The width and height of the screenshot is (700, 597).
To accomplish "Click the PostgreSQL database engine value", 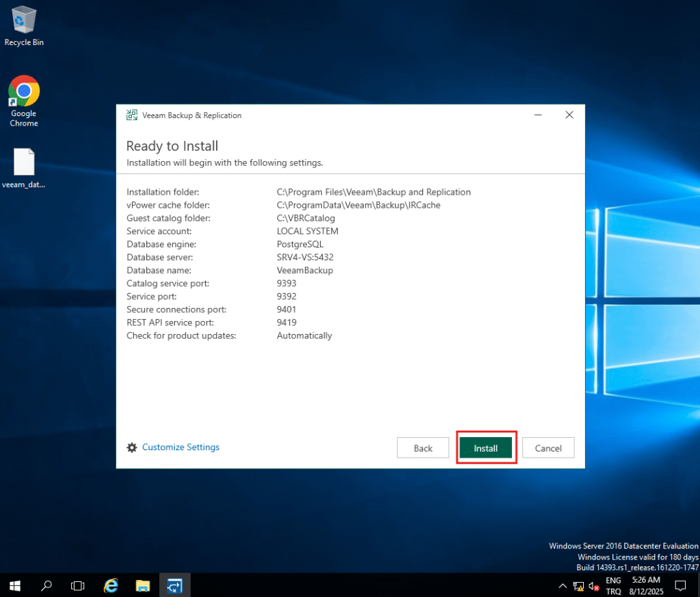I will point(300,244).
